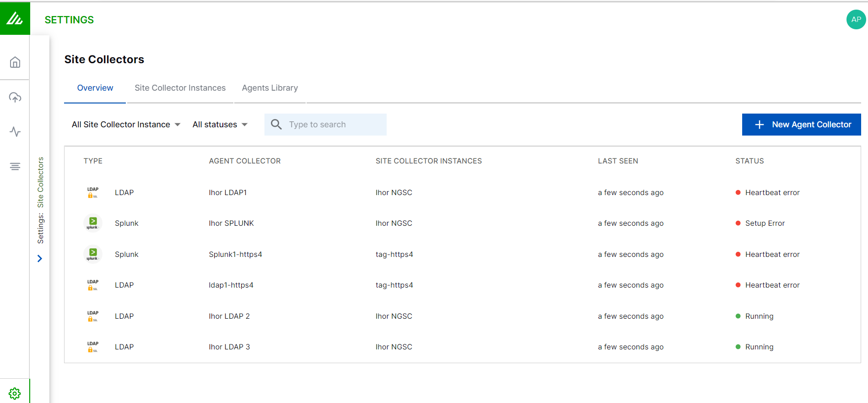This screenshot has height=403, width=868.
Task: Click Ihor NGSC instance in Ihor LDAP1 row
Action: coord(394,192)
